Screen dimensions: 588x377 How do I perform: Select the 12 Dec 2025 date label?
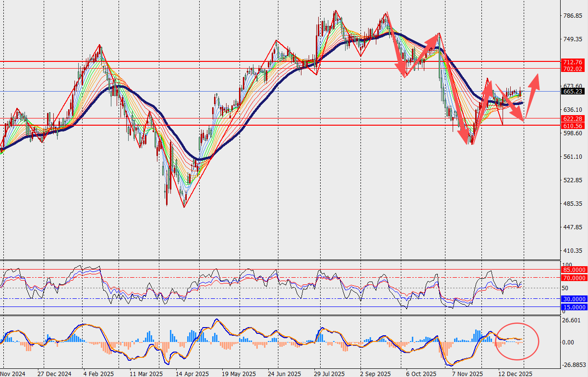coord(514,373)
